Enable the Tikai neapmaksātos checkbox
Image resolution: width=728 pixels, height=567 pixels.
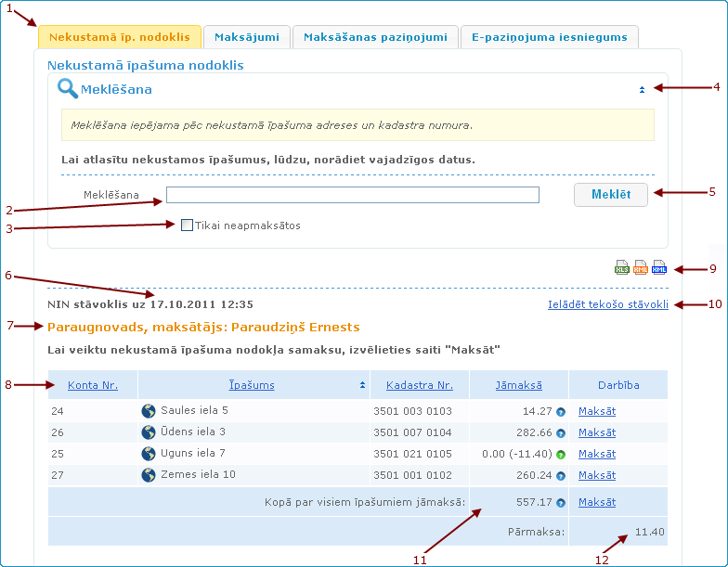coord(188,225)
